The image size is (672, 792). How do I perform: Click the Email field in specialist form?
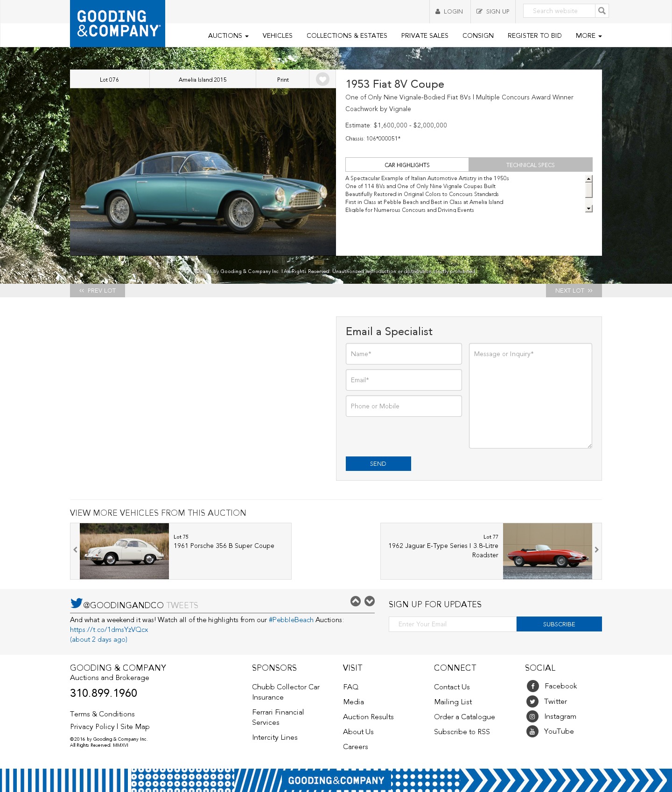pos(404,380)
